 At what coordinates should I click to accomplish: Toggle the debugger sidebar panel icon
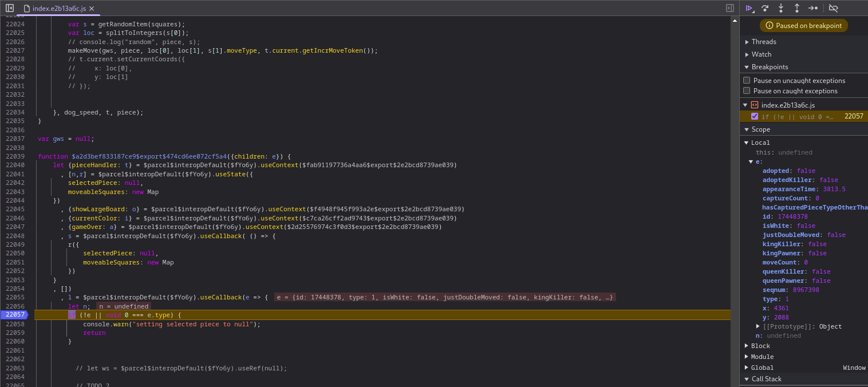click(x=729, y=8)
